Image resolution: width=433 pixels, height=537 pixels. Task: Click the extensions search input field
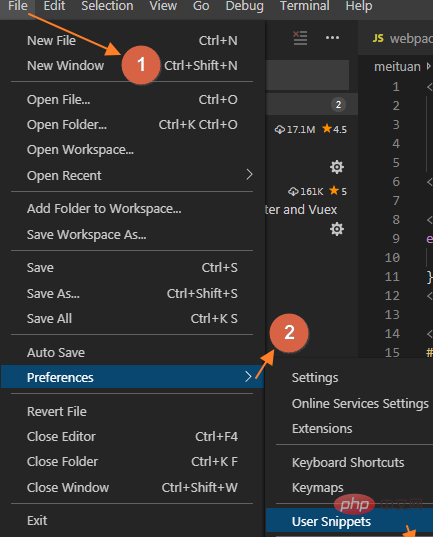point(307,75)
